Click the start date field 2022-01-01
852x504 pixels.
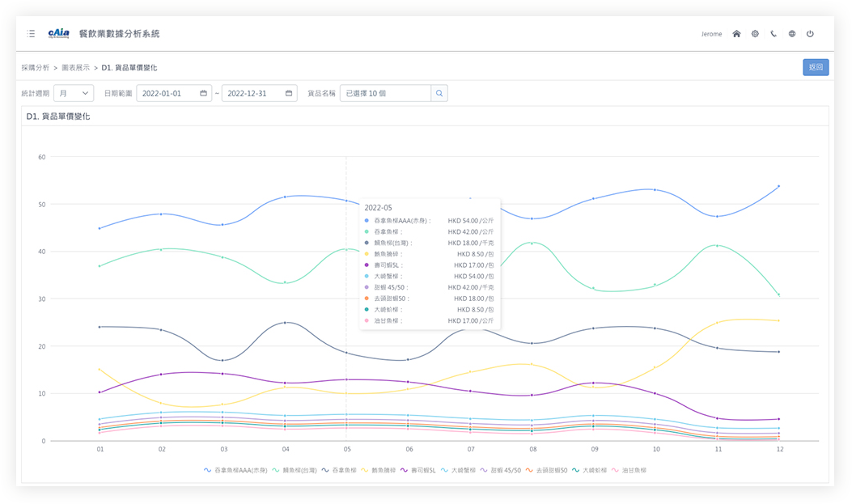tap(174, 93)
